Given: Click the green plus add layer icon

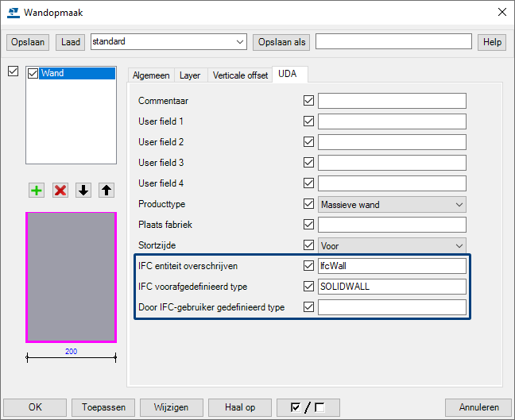Looking at the screenshot, I should click(x=37, y=191).
